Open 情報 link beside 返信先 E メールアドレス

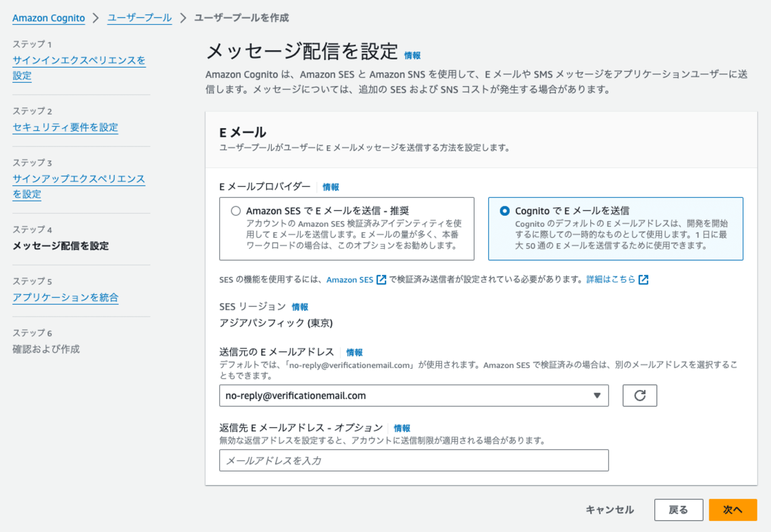[402, 428]
